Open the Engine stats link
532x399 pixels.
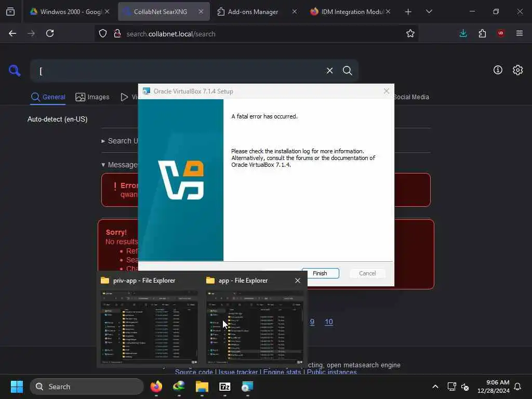(x=282, y=372)
